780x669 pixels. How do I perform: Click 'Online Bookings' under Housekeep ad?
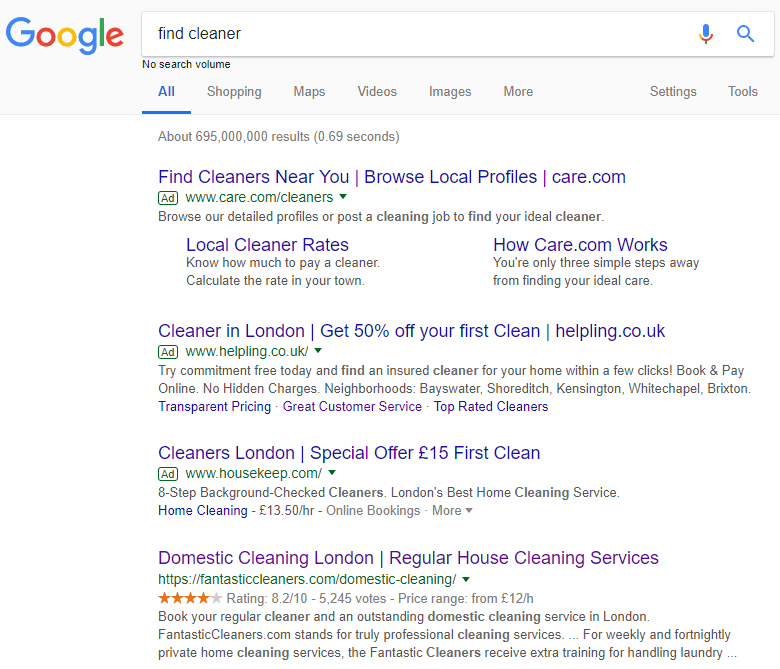coord(373,511)
